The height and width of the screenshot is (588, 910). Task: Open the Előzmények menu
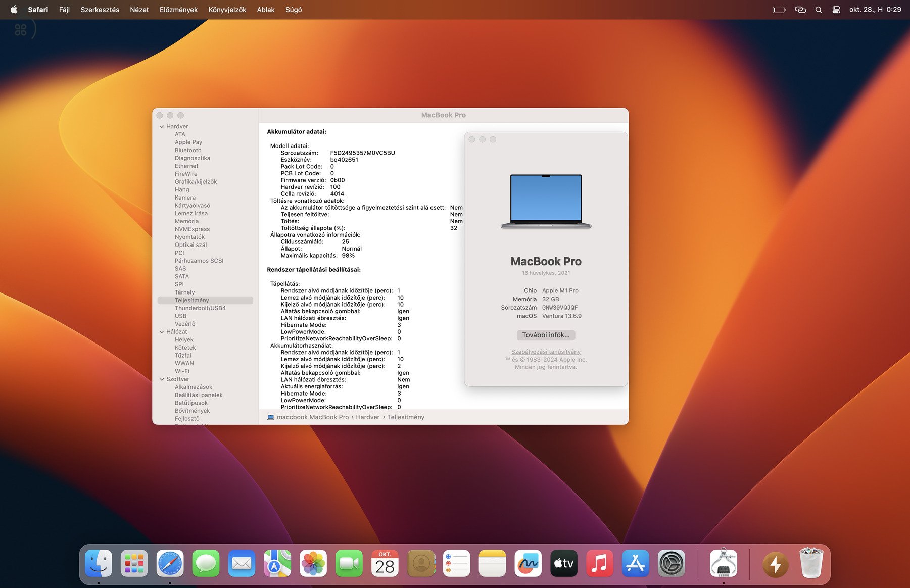click(x=178, y=10)
